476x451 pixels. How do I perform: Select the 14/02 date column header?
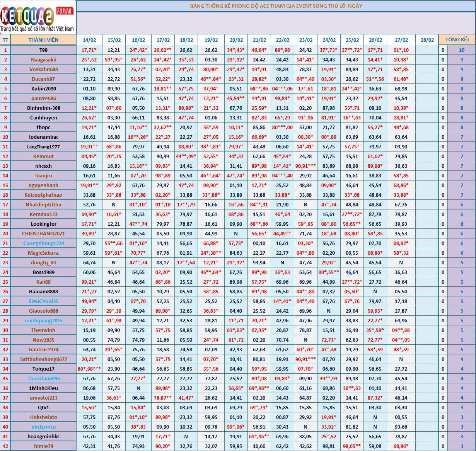[89, 40]
